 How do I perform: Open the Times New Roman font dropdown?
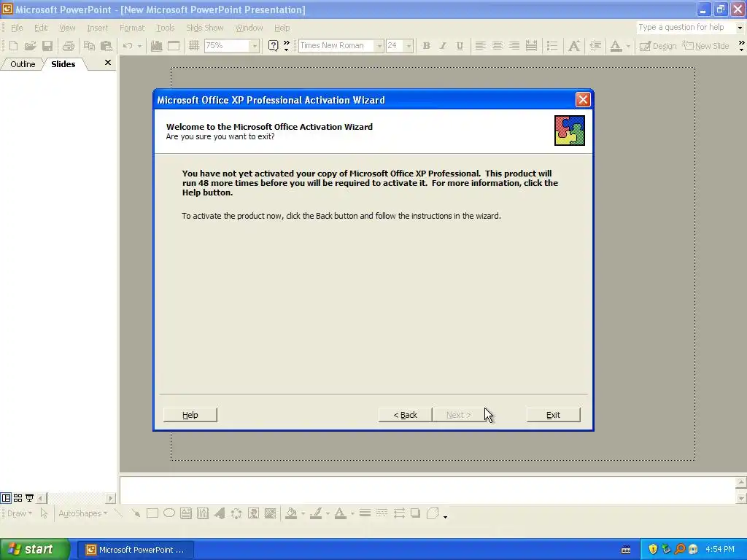[x=379, y=46]
